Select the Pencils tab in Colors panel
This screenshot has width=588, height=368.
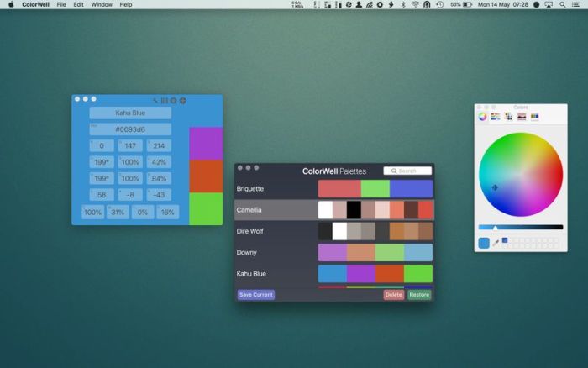[x=535, y=117]
